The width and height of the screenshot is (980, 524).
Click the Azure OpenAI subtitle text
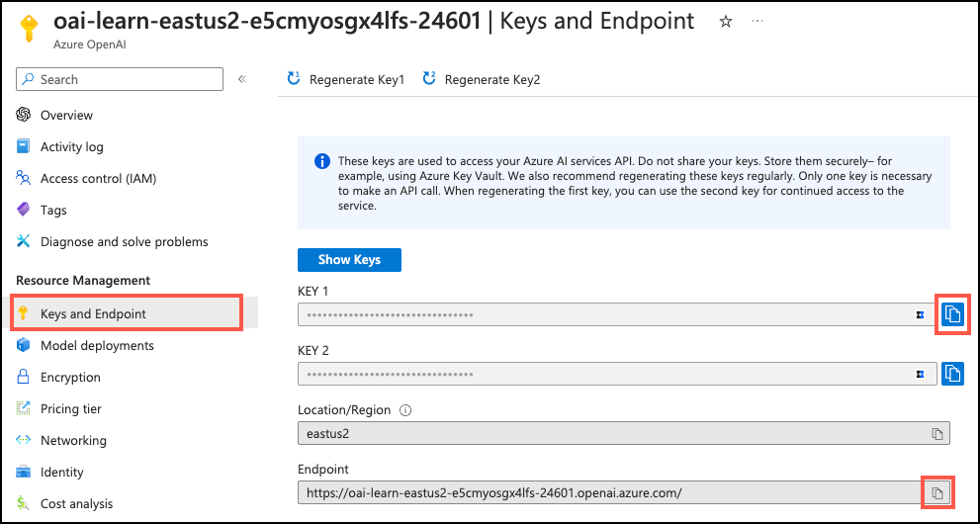[91, 44]
